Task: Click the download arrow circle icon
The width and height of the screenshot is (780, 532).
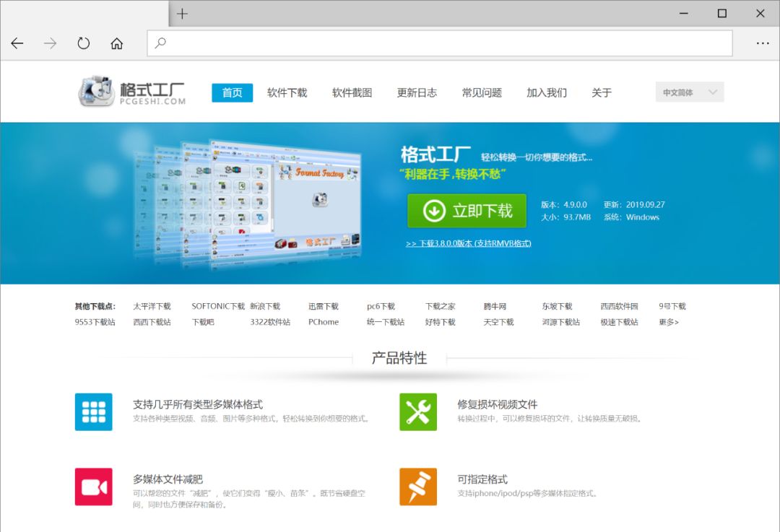Action: point(434,211)
